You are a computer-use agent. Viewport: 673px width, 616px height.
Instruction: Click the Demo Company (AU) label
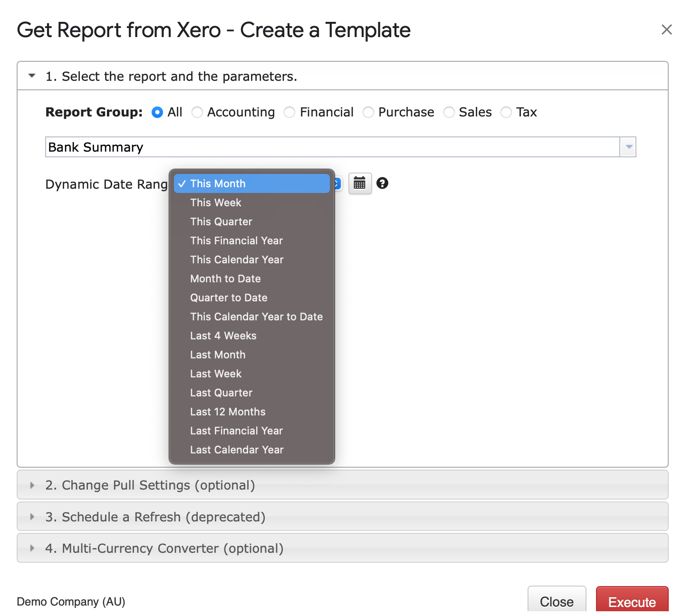pos(71,602)
